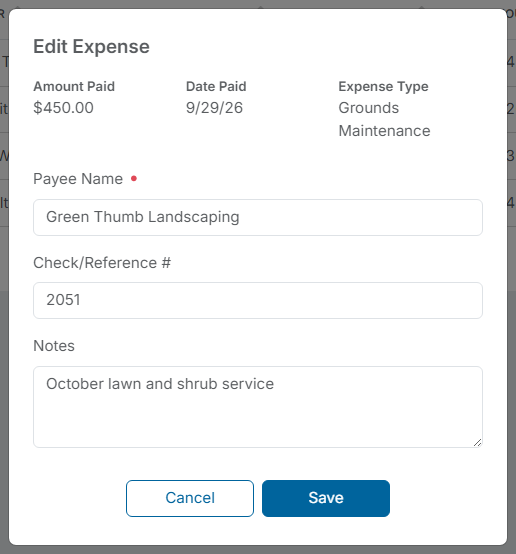Image resolution: width=516 pixels, height=554 pixels.
Task: Click inside the Notes text area
Action: (258, 407)
